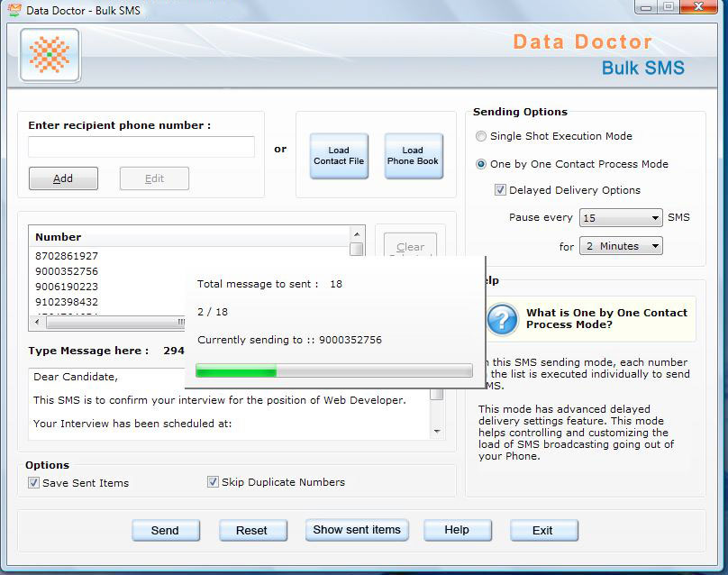Click the Exit button
This screenshot has height=575, width=728.
point(543,530)
